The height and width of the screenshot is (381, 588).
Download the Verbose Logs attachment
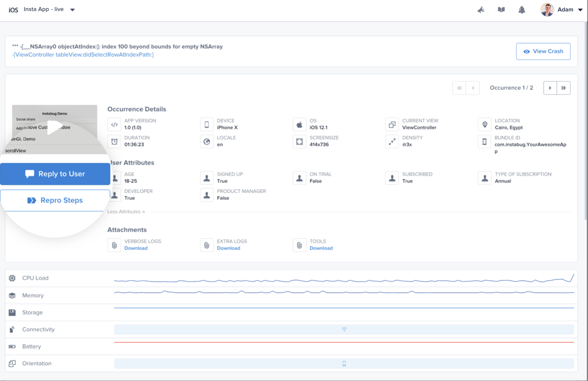coord(136,248)
